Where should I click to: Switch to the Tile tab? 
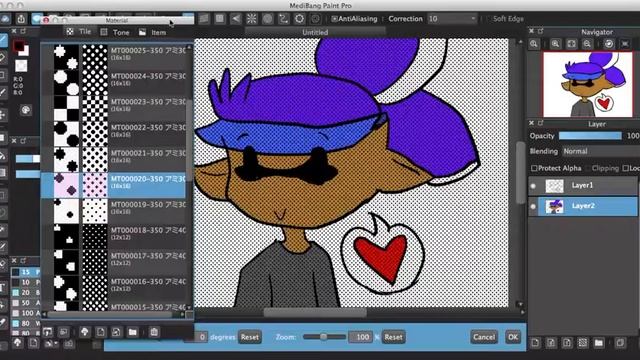(x=80, y=32)
